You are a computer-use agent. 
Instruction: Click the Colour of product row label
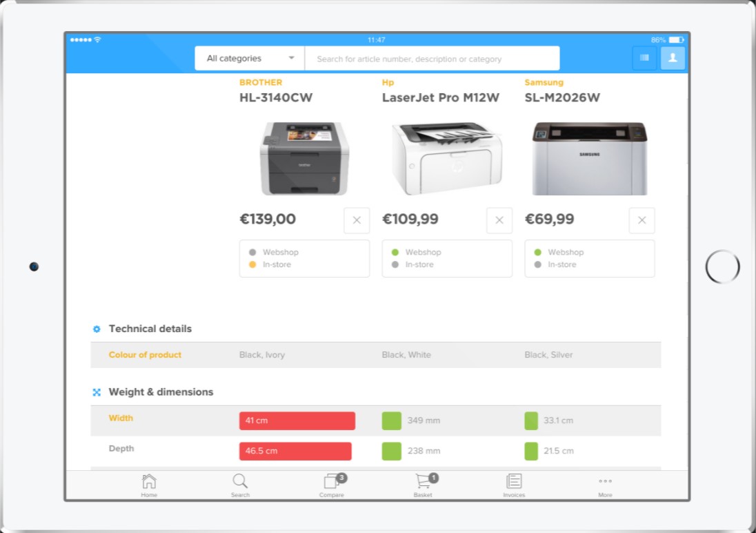(145, 355)
